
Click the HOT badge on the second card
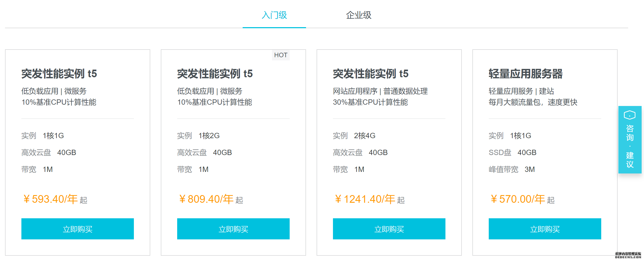281,55
